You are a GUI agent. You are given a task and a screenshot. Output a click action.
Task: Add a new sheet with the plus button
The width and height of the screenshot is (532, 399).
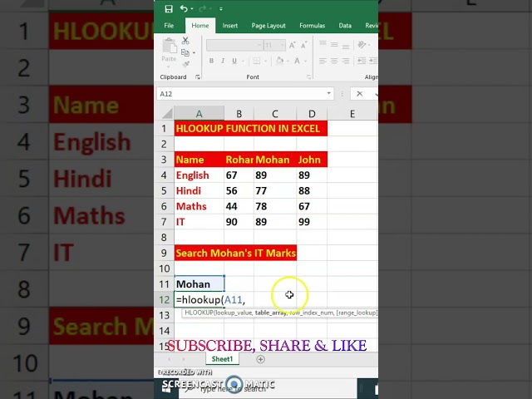point(260,359)
